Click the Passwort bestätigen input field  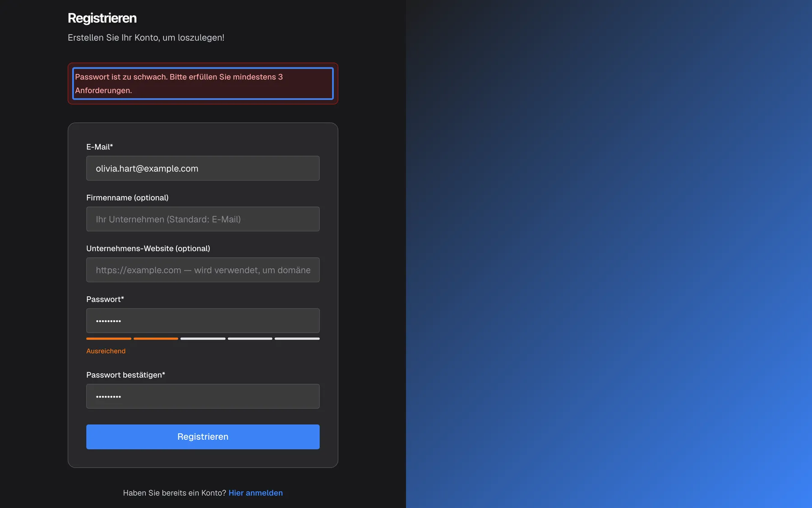(x=203, y=396)
